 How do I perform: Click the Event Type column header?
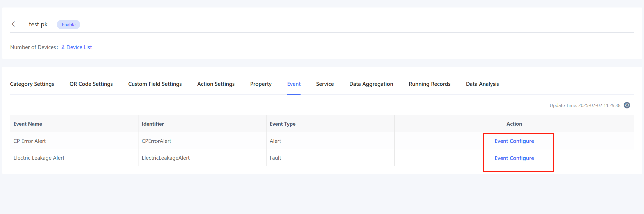pos(282,124)
